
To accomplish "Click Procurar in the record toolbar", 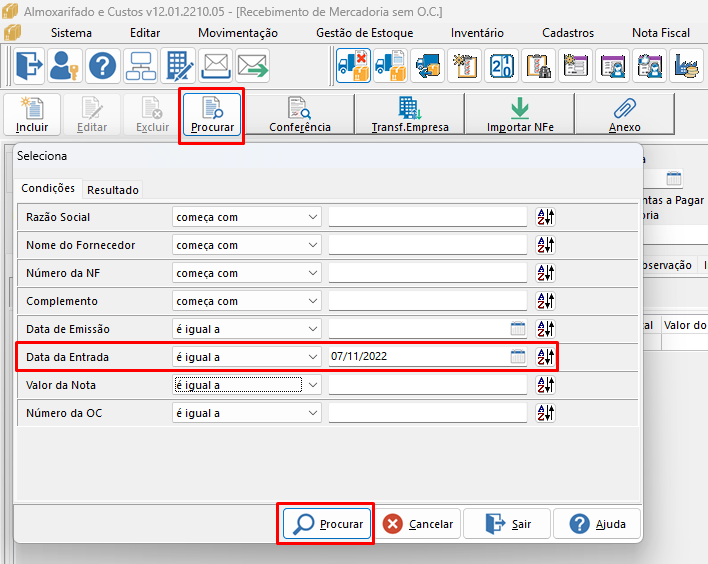I will pyautogui.click(x=212, y=115).
